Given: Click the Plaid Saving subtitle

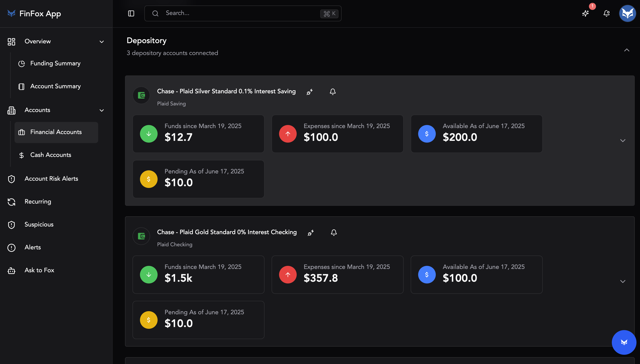Looking at the screenshot, I should [x=171, y=103].
